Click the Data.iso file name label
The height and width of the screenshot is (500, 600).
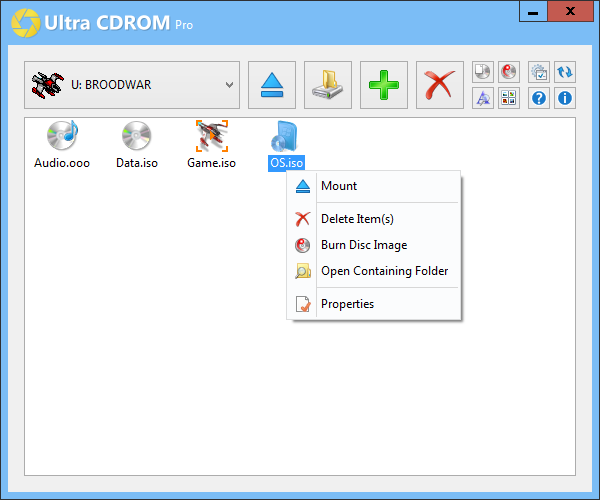click(137, 163)
